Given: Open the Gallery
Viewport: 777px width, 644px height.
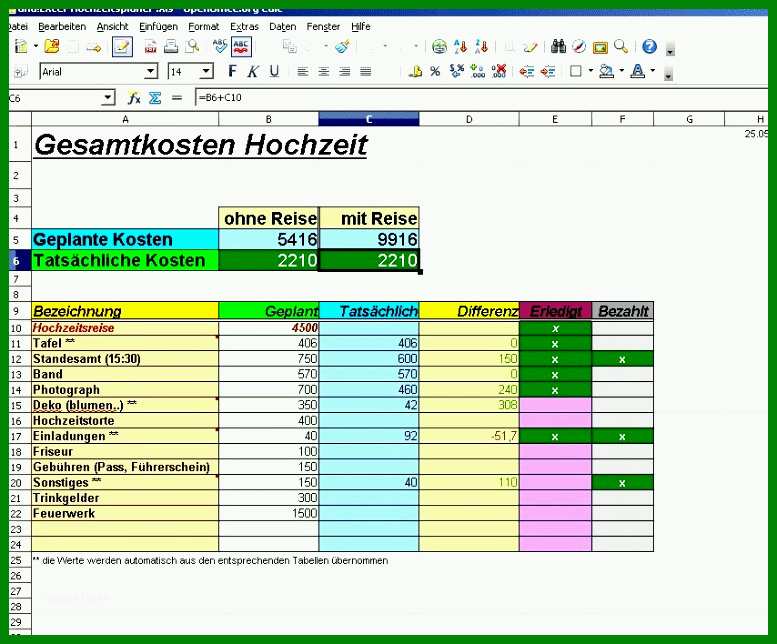Looking at the screenshot, I should point(600,47).
